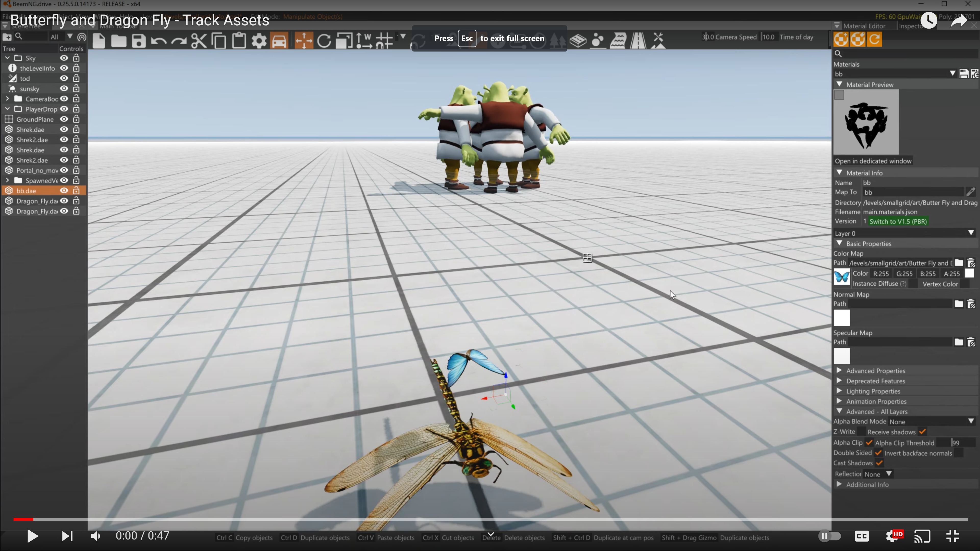980x551 pixels.
Task: Open editor preferences gear icon
Action: click(259, 41)
